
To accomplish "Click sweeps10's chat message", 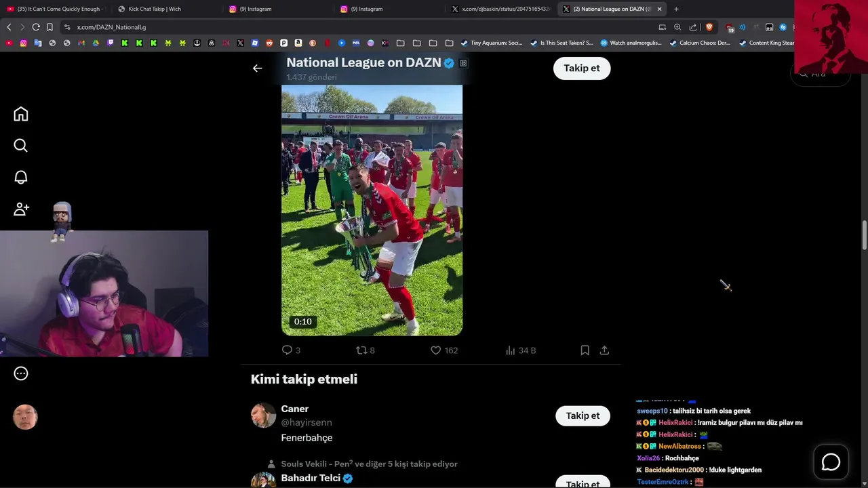I will [694, 411].
